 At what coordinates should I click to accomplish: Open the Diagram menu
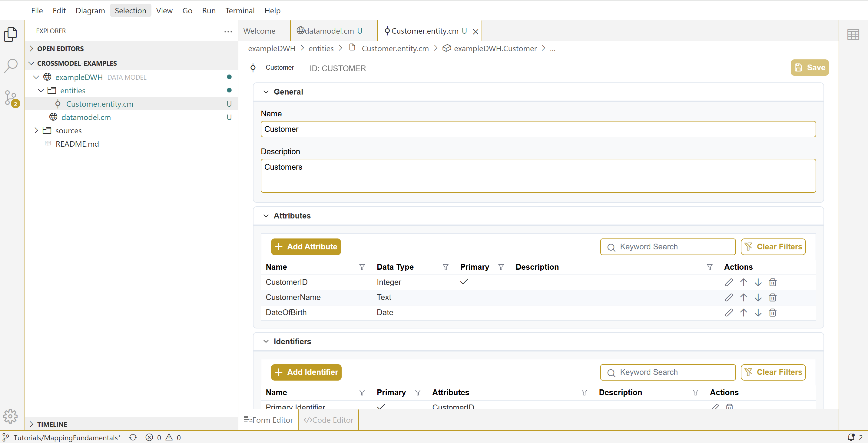point(90,10)
